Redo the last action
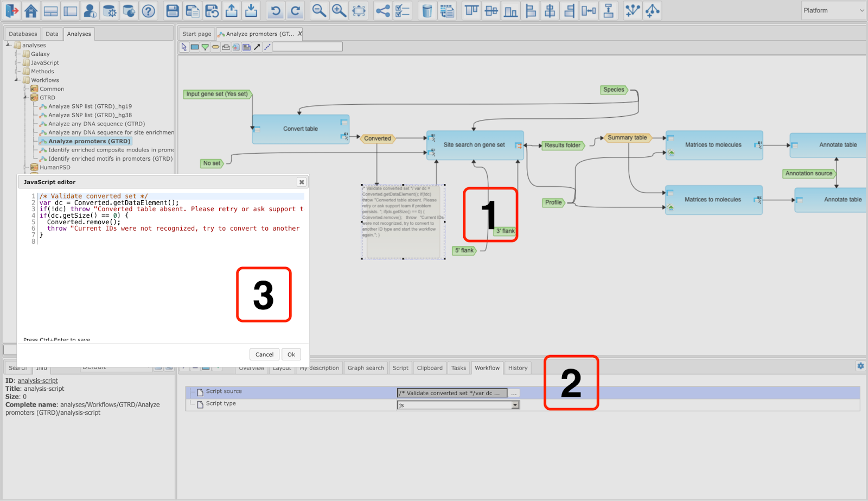 pyautogui.click(x=295, y=10)
